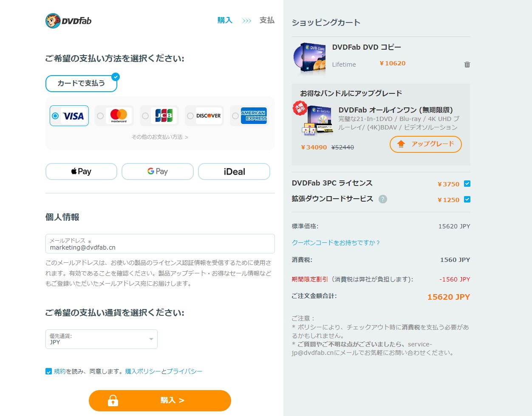
Task: Click the 15620 JPY order total
Action: [x=449, y=297]
